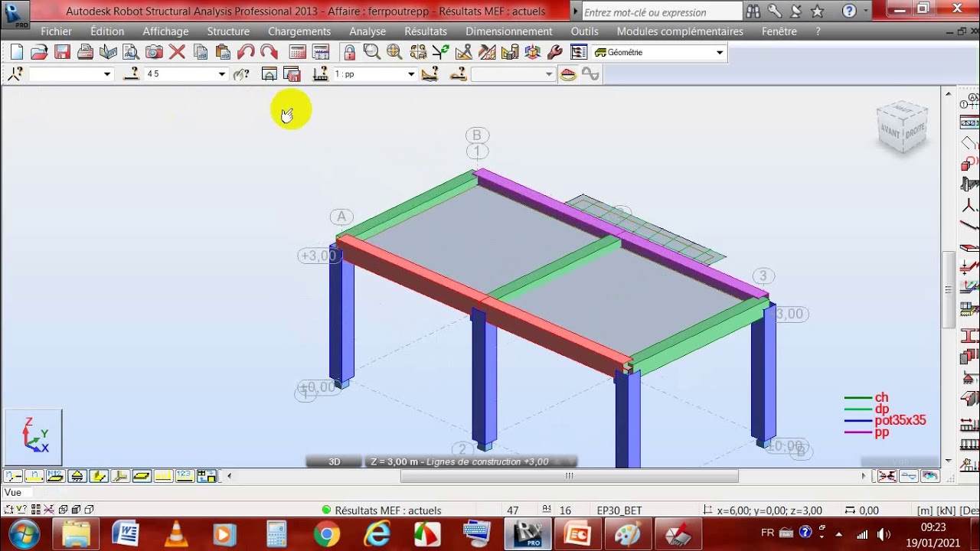This screenshot has height=551, width=980.
Task: Expand the node selection dropdown
Action: [x=107, y=74]
